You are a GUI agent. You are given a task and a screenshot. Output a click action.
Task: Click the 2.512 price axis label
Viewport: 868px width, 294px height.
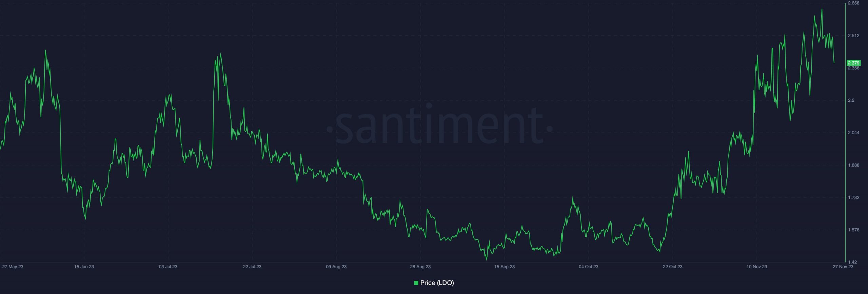[x=853, y=36]
